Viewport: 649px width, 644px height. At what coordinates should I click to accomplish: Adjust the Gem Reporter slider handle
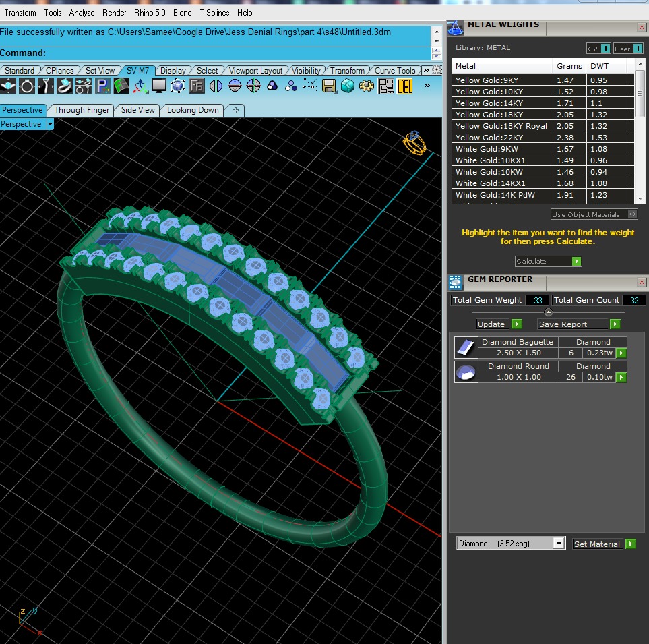(x=549, y=312)
